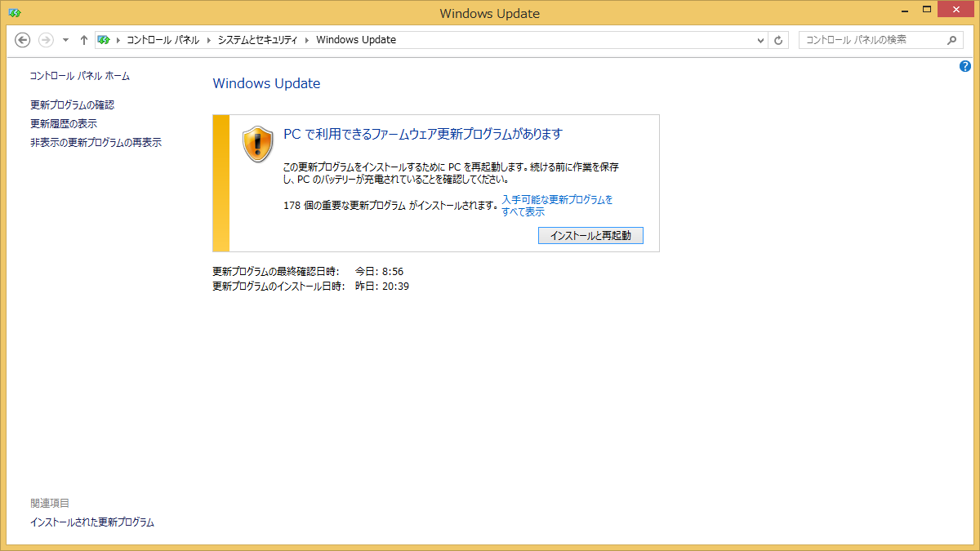Viewport: 980px width, 551px height.
Task: Close the Windows Update window
Action: point(956,9)
